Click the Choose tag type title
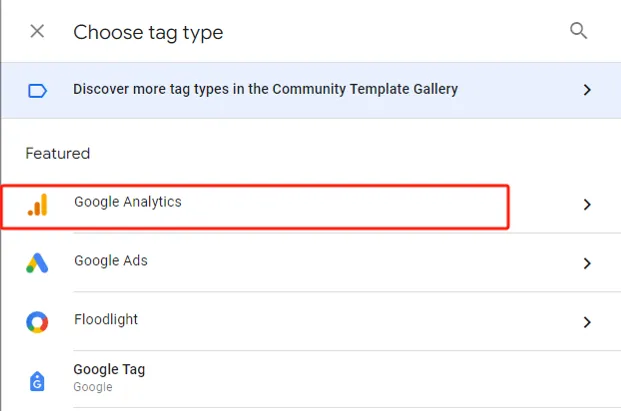The height and width of the screenshot is (411, 621). [148, 32]
